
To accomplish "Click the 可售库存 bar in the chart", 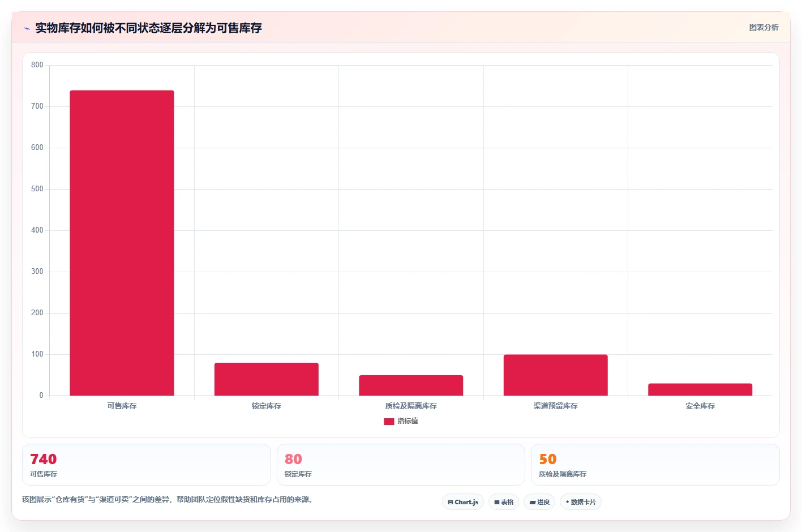I will [122, 243].
